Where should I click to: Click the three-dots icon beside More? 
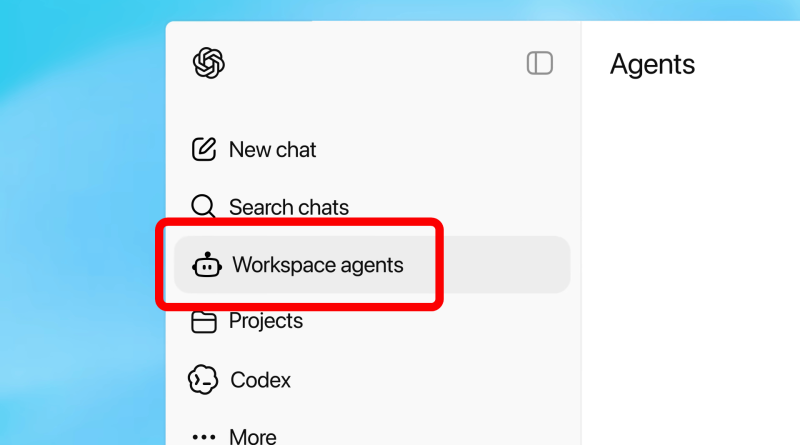coord(204,437)
